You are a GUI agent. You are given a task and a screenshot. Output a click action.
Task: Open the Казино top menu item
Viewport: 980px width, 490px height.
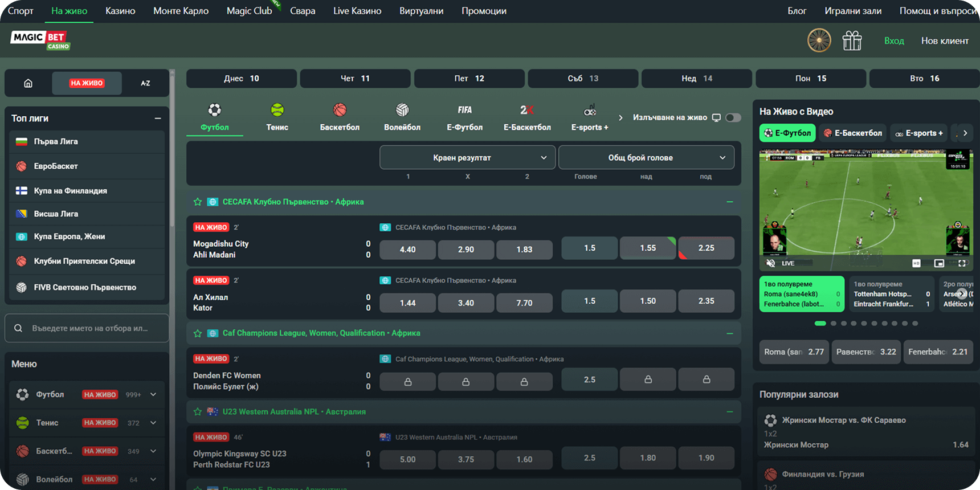coord(120,11)
